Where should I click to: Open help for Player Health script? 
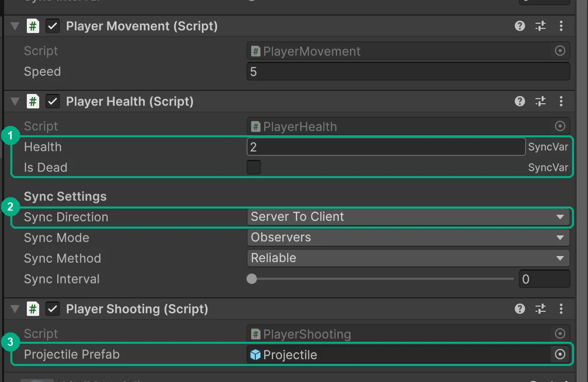520,101
